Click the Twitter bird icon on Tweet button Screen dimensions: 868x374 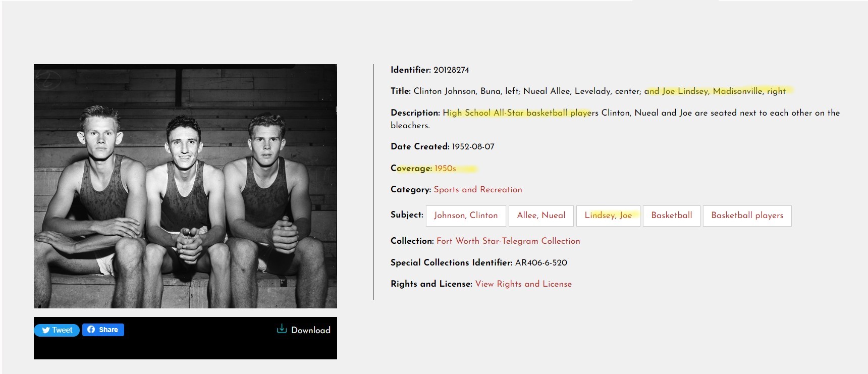click(x=46, y=330)
